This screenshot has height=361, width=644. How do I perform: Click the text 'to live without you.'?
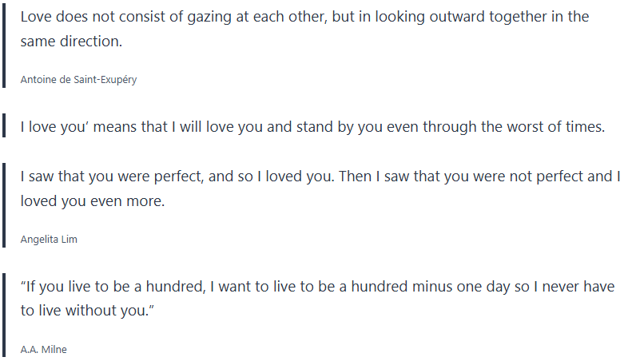tap(87, 311)
